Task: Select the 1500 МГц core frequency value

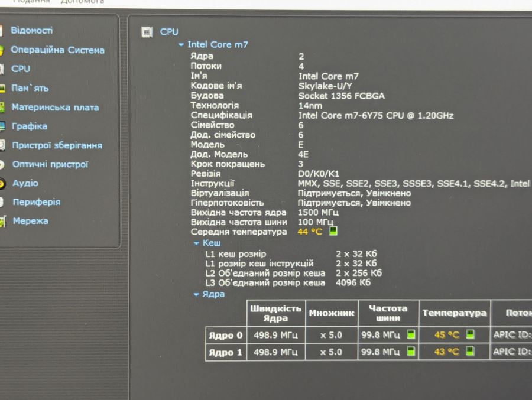Action: coord(318,213)
